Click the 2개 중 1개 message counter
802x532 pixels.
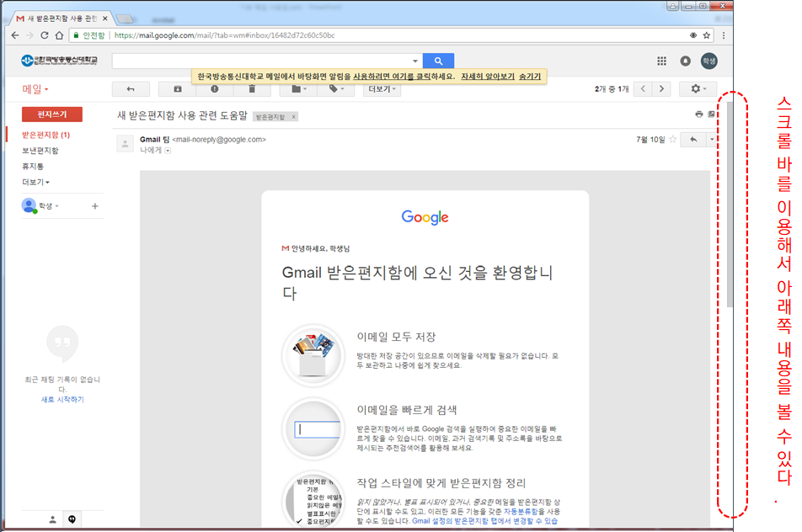[x=612, y=89]
